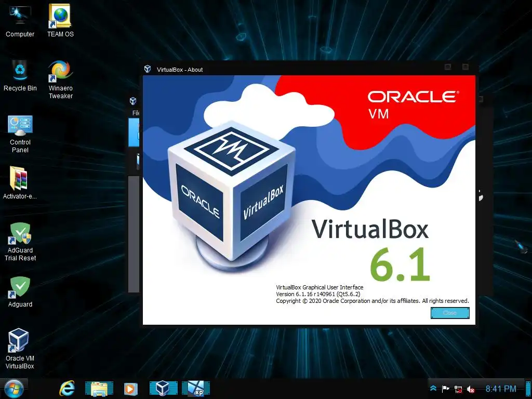Open Windows Explorer from the taskbar
The width and height of the screenshot is (532, 399).
point(99,389)
